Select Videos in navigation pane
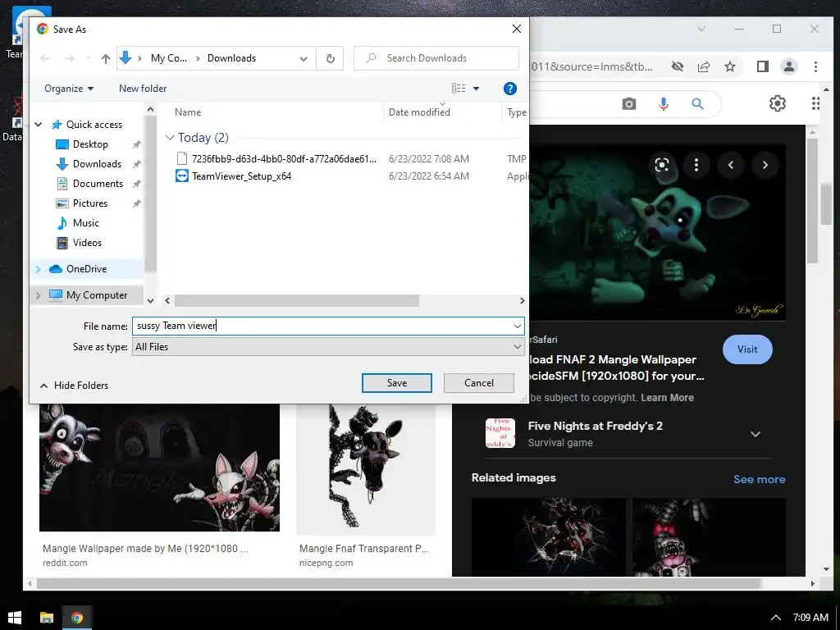This screenshot has height=630, width=840. point(87,243)
